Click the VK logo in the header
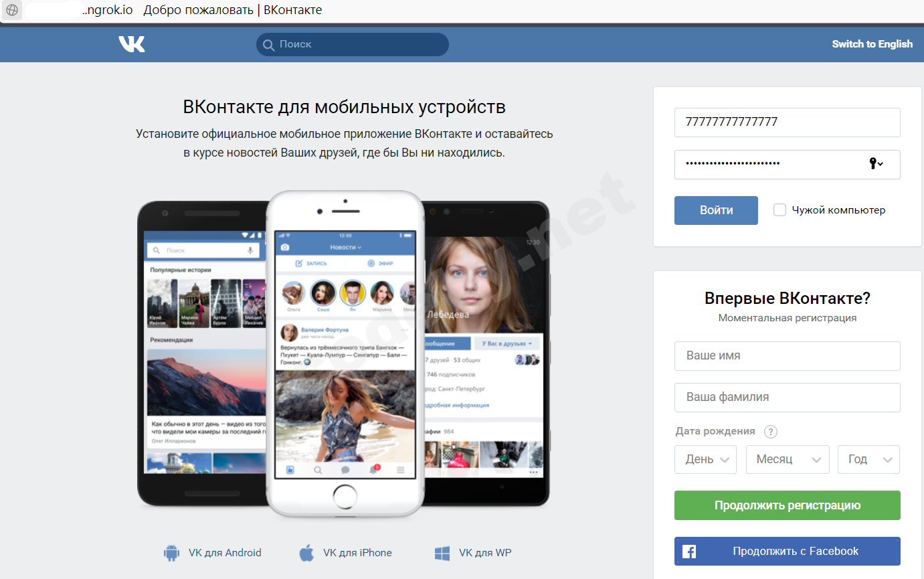The image size is (924, 579). (x=132, y=44)
